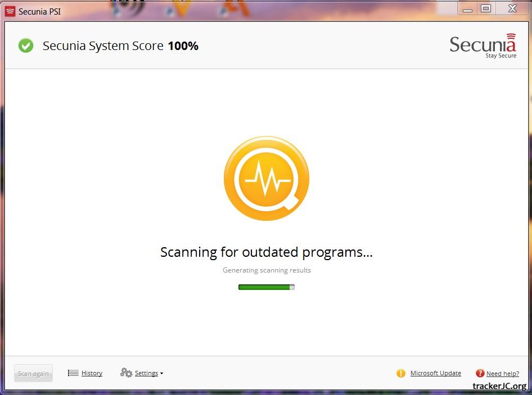
Task: Click the Secunia System Score 100% text
Action: pyautogui.click(x=120, y=46)
